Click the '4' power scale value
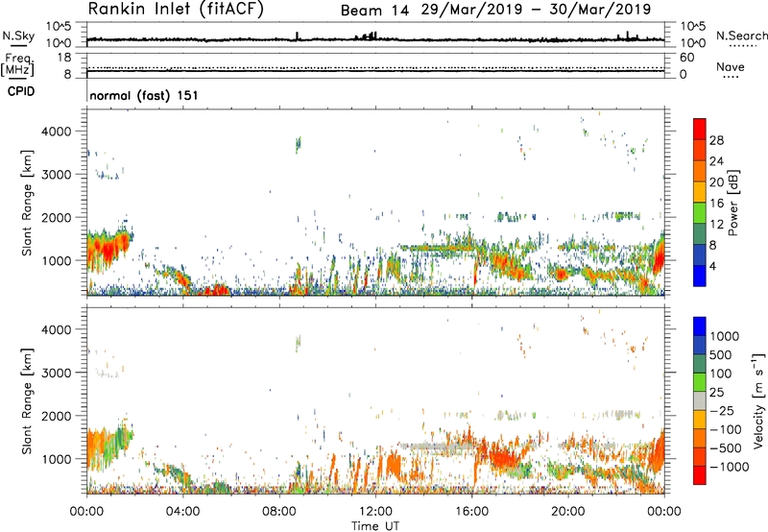The height and width of the screenshot is (532, 768). (712, 266)
